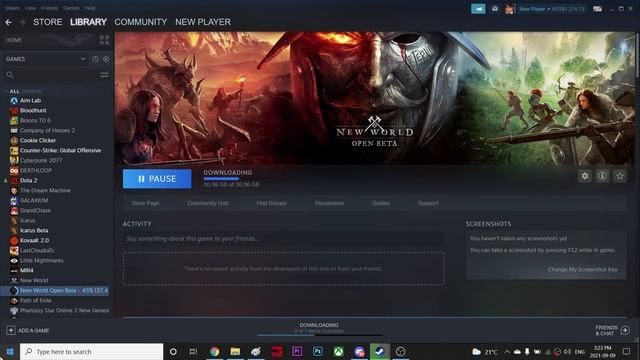Collapse the ALL games category
This screenshot has height=360, width=640.
click(6, 91)
